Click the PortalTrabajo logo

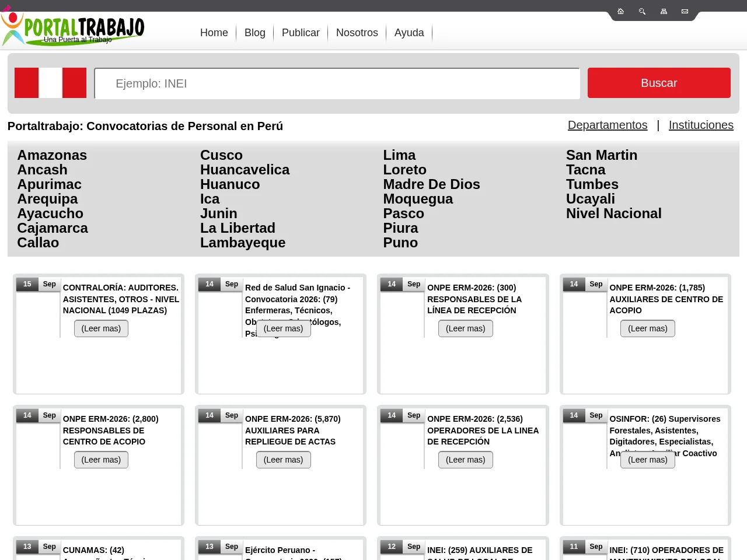(72, 26)
